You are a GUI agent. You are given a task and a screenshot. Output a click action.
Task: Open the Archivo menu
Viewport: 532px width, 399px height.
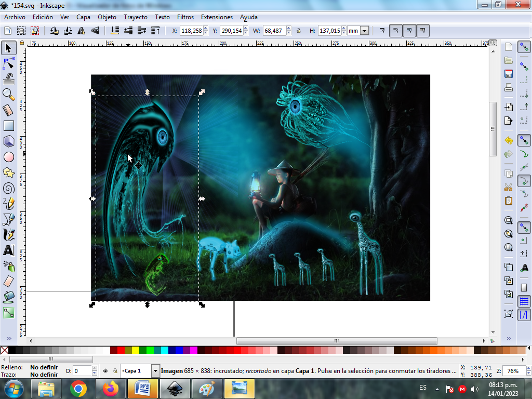click(x=15, y=17)
